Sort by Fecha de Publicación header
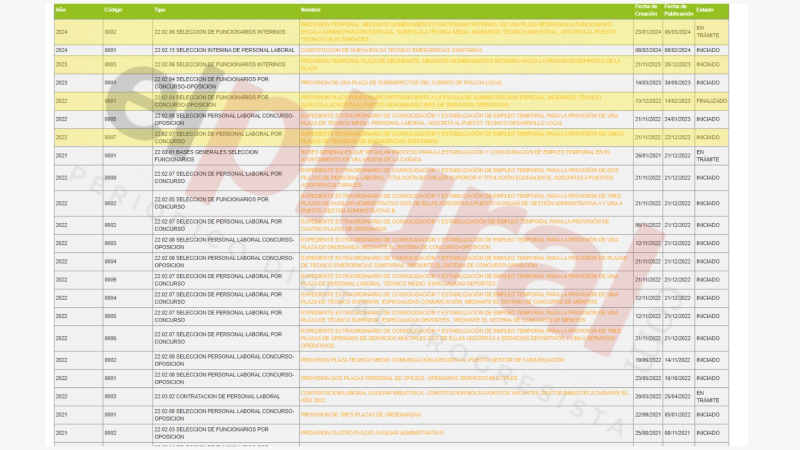This screenshot has width=800, height=450. [x=678, y=9]
